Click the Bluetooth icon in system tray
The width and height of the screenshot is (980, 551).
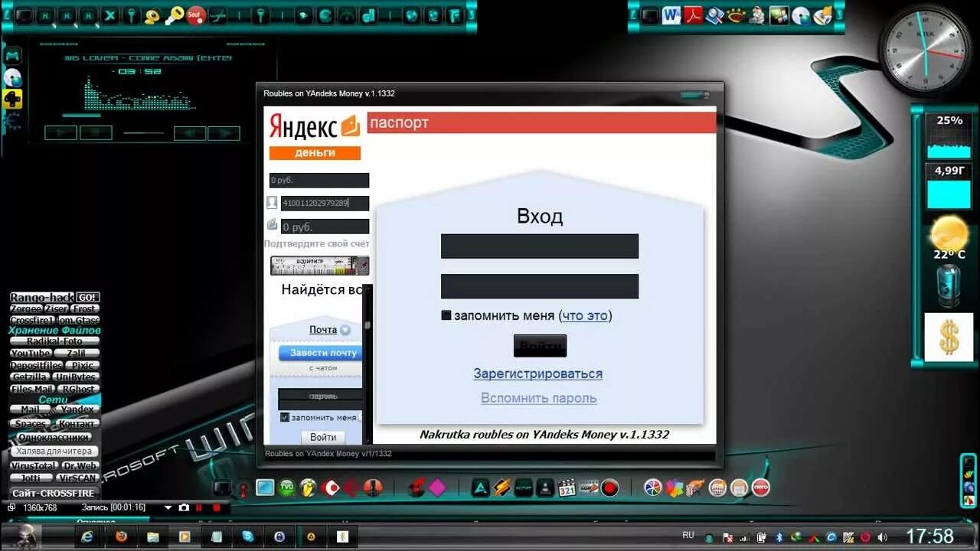[x=779, y=537]
